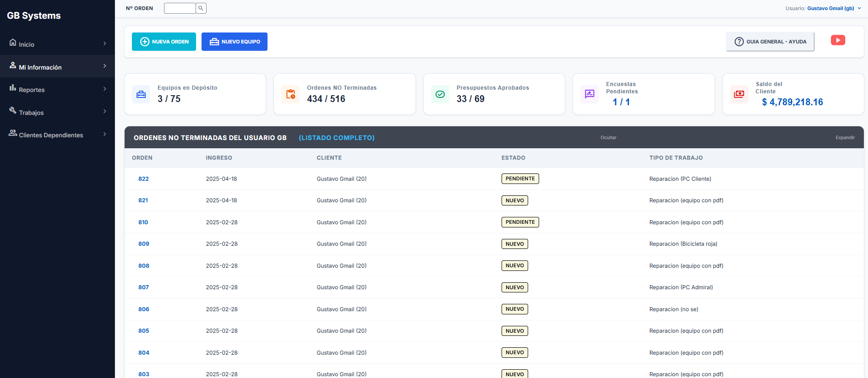Open the Mi Información sidebar menu
The width and height of the screenshot is (868, 378).
coord(57,66)
